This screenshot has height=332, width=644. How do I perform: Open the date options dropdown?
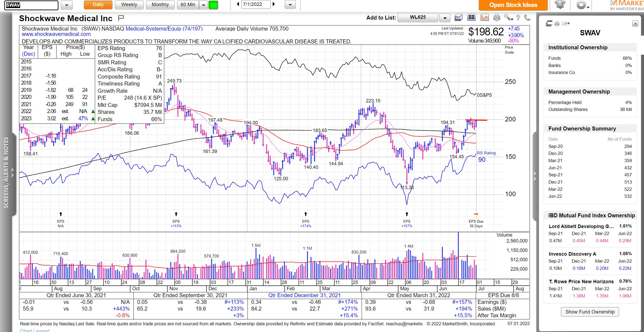(x=290, y=5)
